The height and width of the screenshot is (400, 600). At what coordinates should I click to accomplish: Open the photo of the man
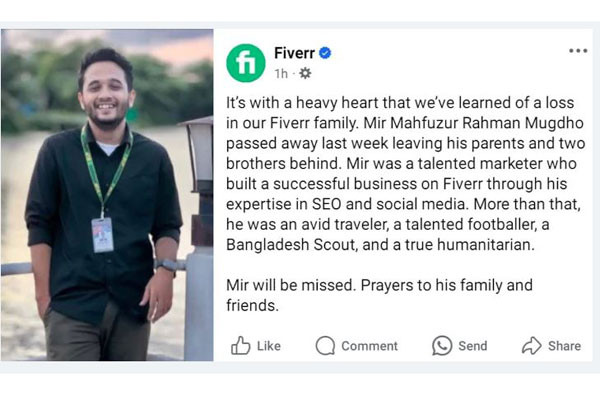pos(107,195)
